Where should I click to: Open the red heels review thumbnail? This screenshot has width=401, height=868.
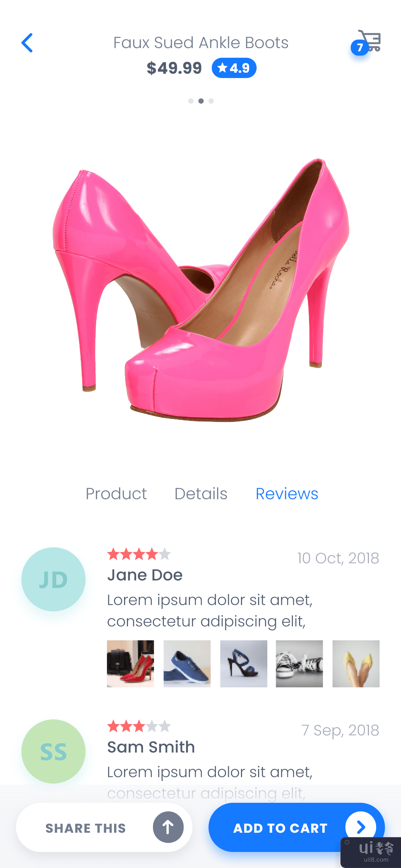pos(130,664)
